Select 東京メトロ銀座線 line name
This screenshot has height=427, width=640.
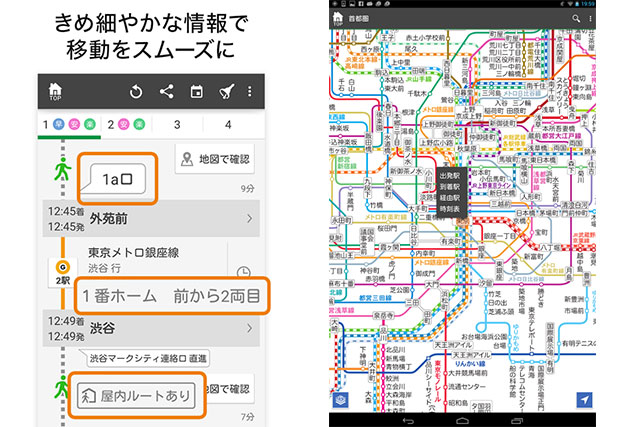[133, 253]
